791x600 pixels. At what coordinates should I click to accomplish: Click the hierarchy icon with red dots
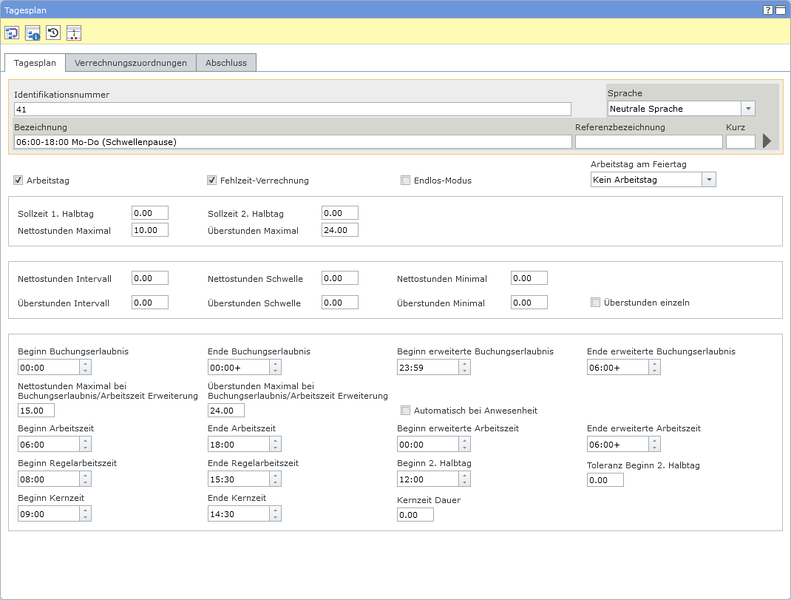tap(73, 33)
